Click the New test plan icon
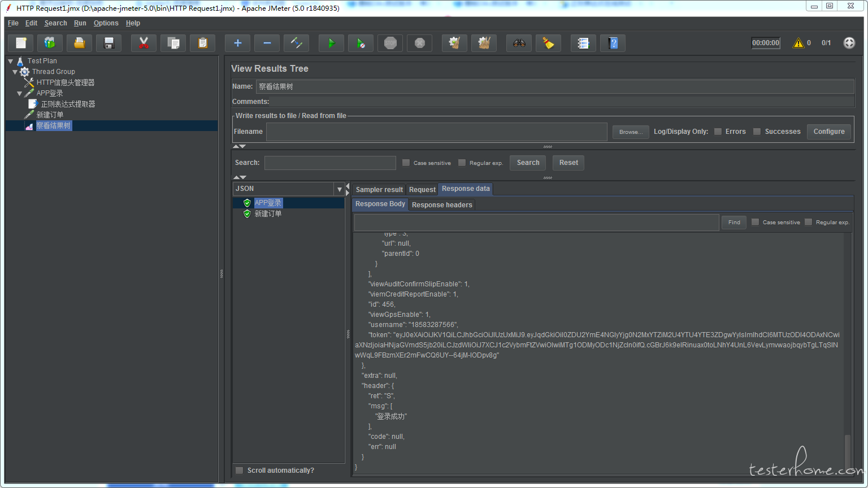 click(x=21, y=43)
